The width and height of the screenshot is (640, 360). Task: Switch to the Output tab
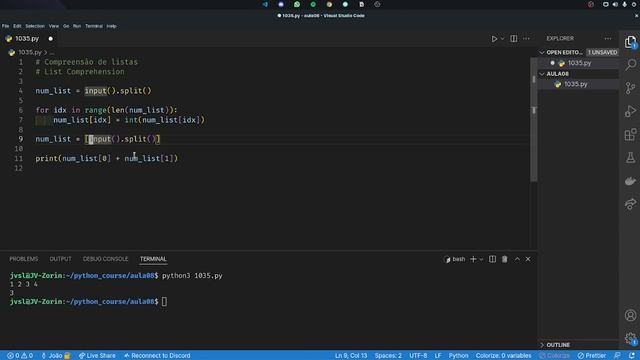[60, 259]
